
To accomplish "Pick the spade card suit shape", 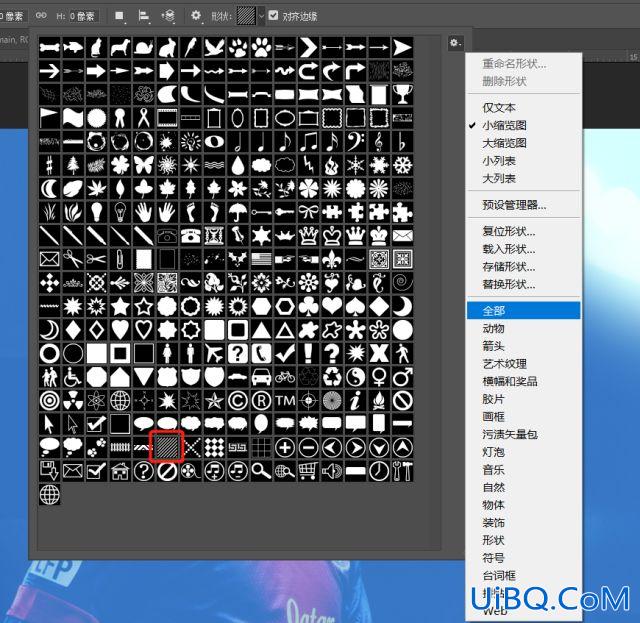I will point(356,306).
